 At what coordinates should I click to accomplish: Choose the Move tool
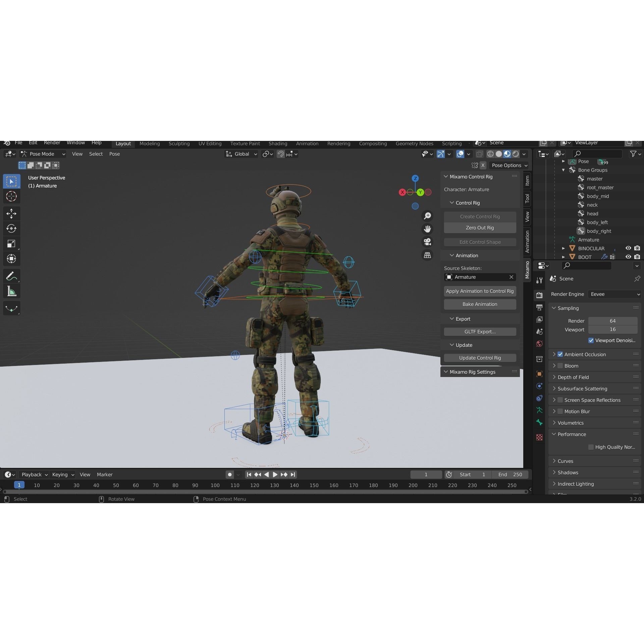11,213
